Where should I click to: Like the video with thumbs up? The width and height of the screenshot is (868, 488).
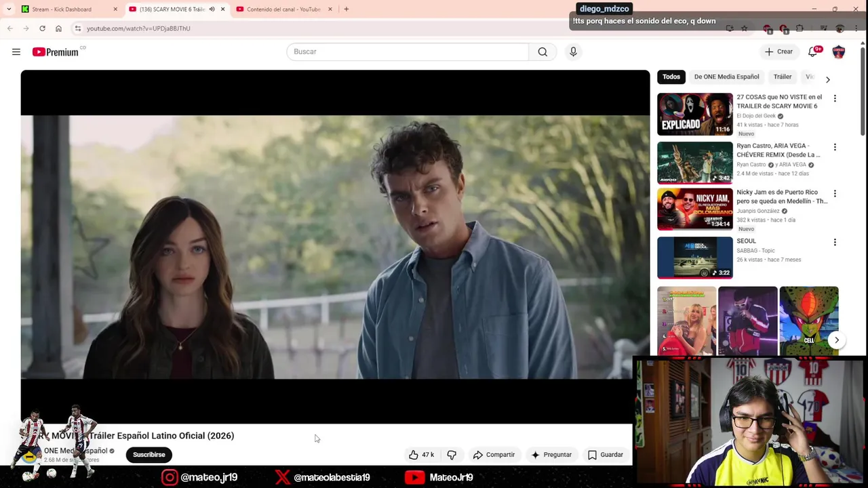click(414, 455)
